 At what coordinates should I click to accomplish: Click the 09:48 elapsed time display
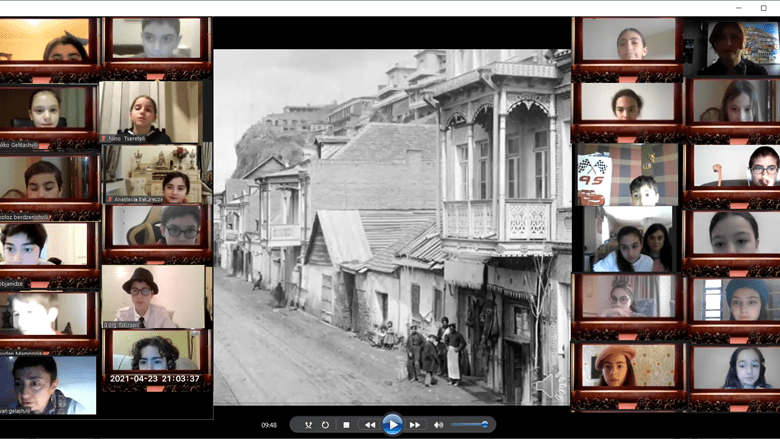pyautogui.click(x=269, y=425)
